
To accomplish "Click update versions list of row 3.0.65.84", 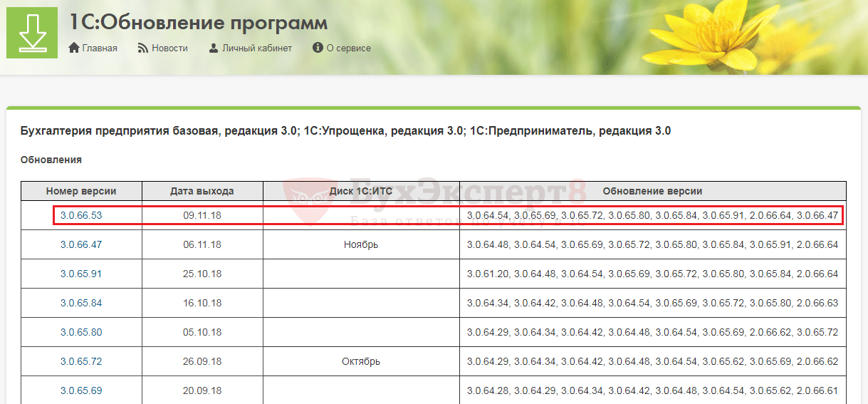I will click(x=652, y=303).
